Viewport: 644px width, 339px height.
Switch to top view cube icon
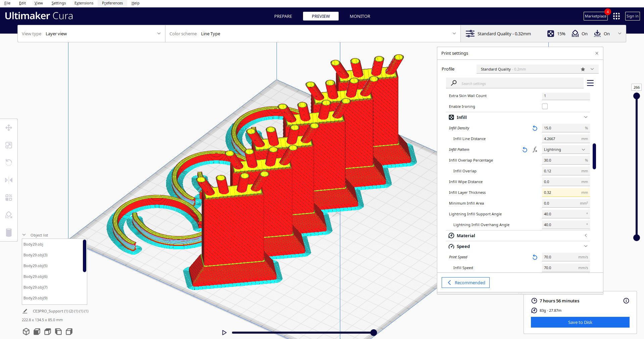click(x=48, y=332)
